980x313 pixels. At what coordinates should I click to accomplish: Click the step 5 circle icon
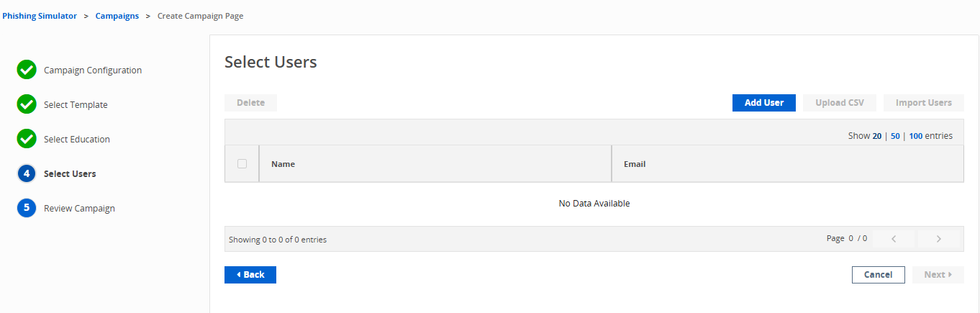[27, 208]
